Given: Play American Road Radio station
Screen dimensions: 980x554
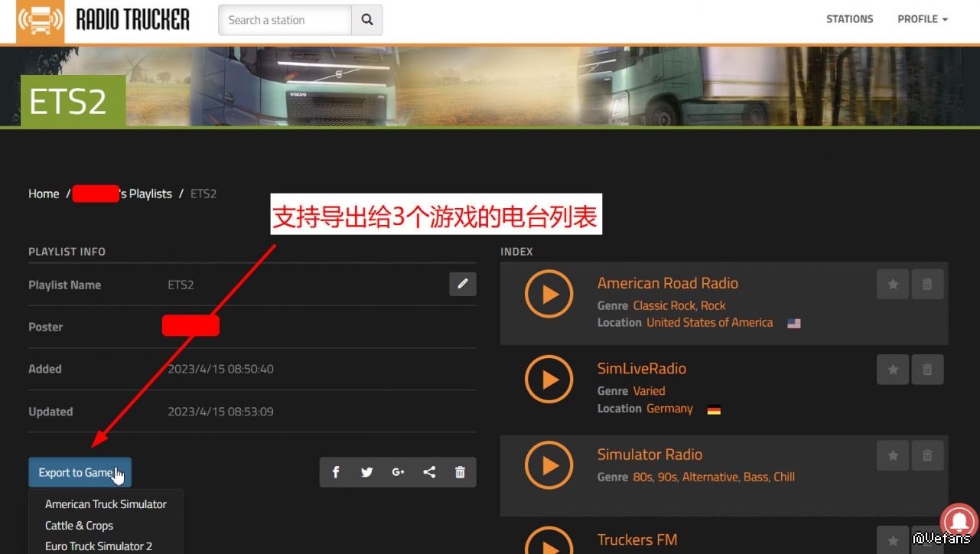Looking at the screenshot, I should [x=549, y=294].
